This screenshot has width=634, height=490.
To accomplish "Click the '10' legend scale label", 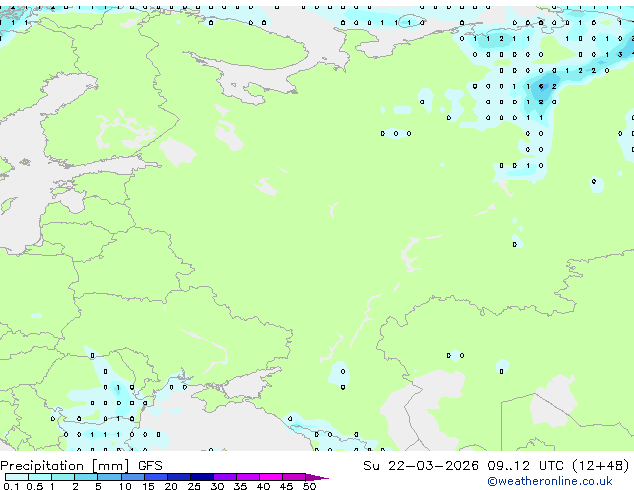I will click(125, 486).
